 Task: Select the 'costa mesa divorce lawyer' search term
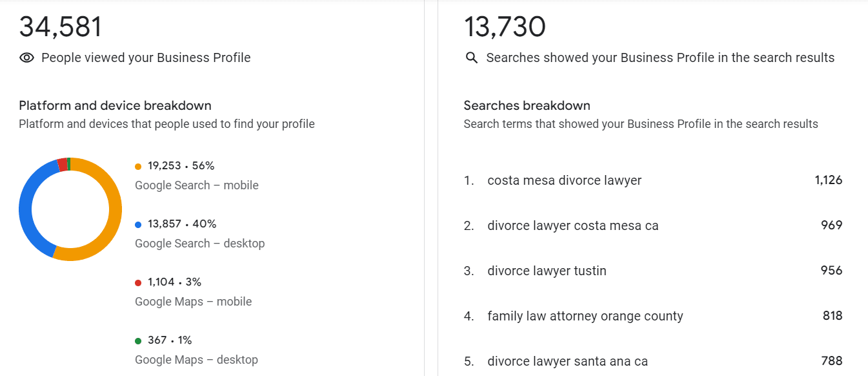pos(564,181)
